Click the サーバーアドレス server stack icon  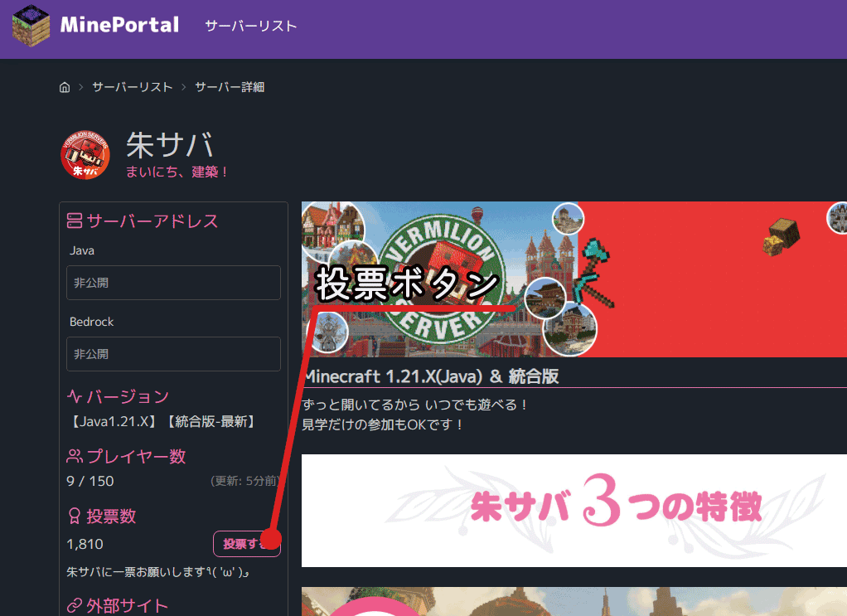tap(75, 221)
